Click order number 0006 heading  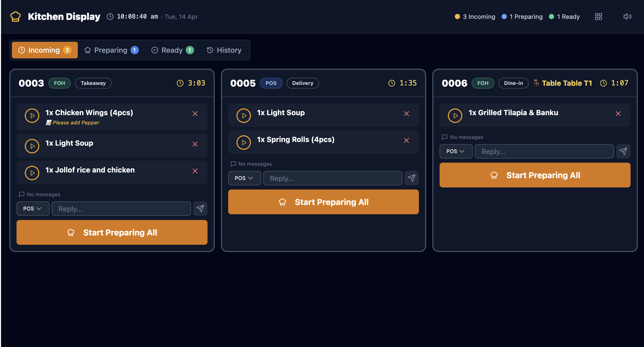tap(455, 83)
